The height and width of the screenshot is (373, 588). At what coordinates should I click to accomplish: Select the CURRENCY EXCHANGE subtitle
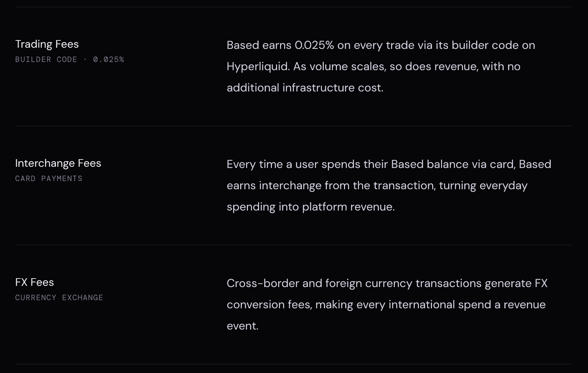coord(59,298)
